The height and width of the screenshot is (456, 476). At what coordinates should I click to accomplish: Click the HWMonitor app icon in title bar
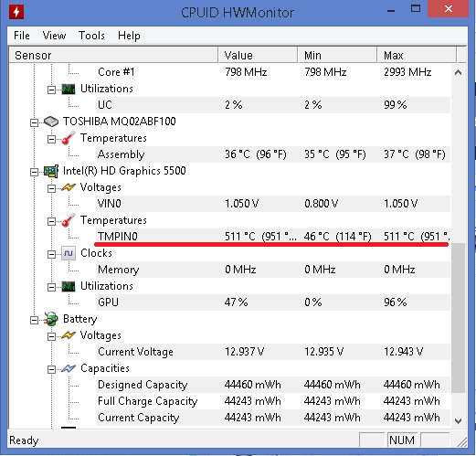[16, 12]
